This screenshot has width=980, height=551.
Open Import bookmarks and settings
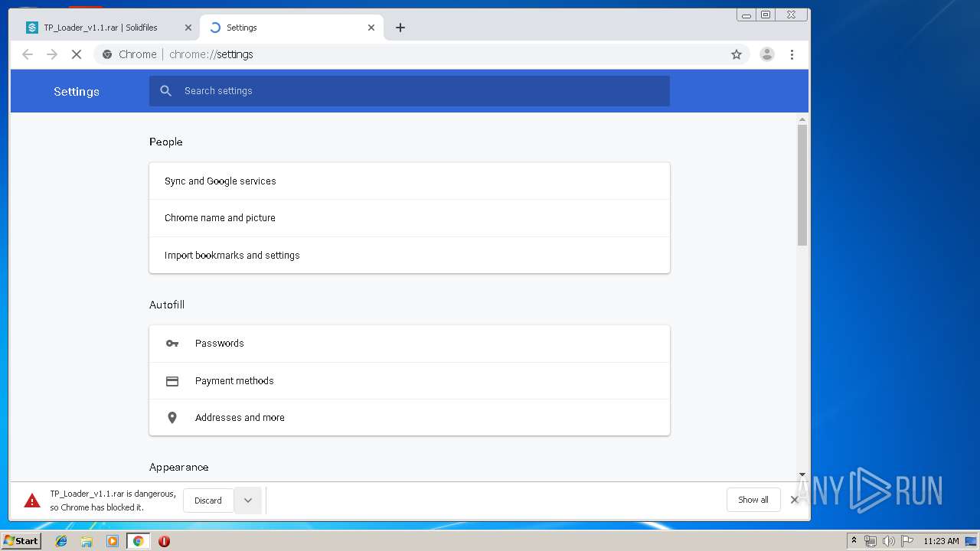point(410,256)
